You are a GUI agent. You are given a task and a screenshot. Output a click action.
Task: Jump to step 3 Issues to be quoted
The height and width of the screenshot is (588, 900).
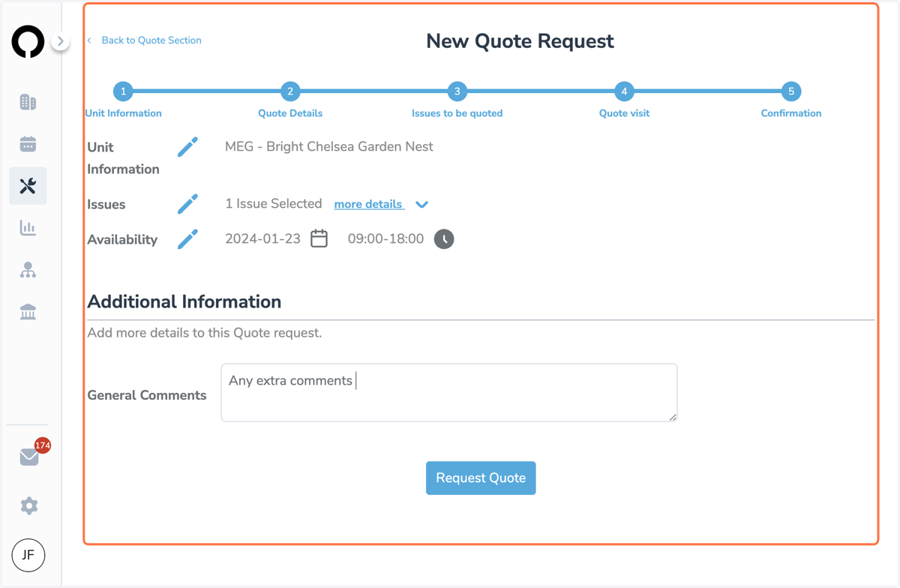tap(457, 91)
